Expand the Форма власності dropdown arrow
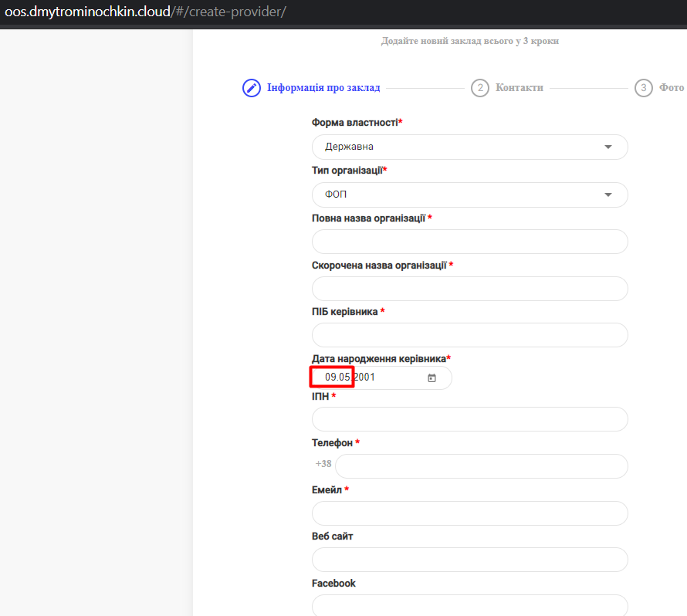687x616 pixels. coord(608,147)
